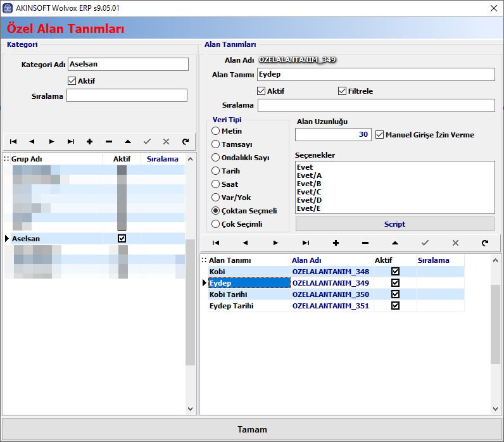Uncheck the Filtrele checkbox
This screenshot has width=504, height=442.
tap(343, 91)
